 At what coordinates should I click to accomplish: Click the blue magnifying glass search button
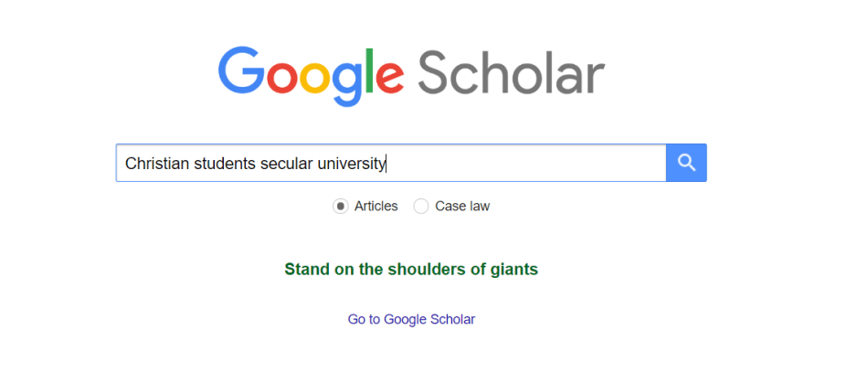click(686, 163)
